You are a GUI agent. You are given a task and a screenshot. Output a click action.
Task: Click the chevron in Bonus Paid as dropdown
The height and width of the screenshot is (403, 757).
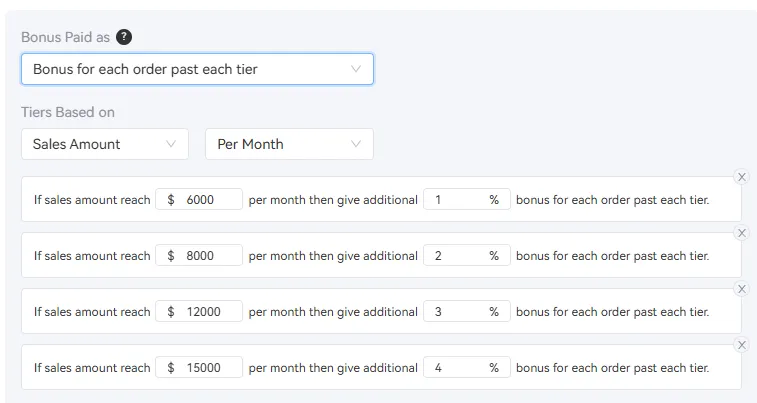[x=356, y=69]
